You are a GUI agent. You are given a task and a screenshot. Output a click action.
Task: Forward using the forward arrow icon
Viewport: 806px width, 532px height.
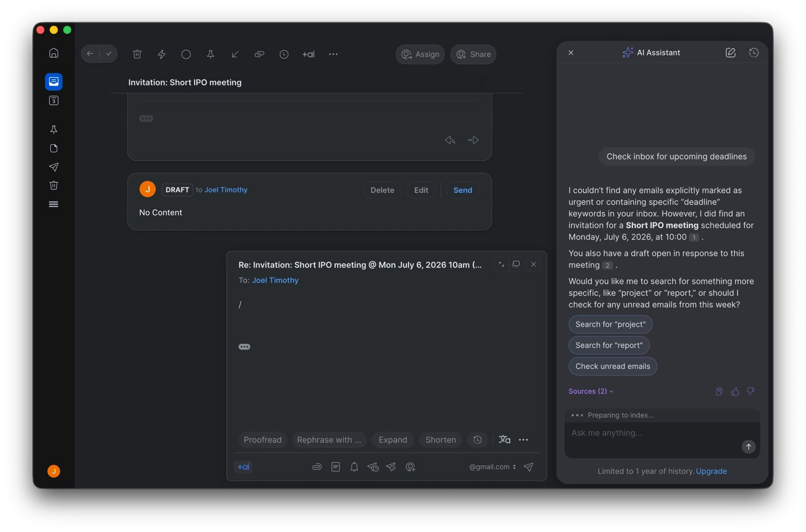[x=473, y=140]
